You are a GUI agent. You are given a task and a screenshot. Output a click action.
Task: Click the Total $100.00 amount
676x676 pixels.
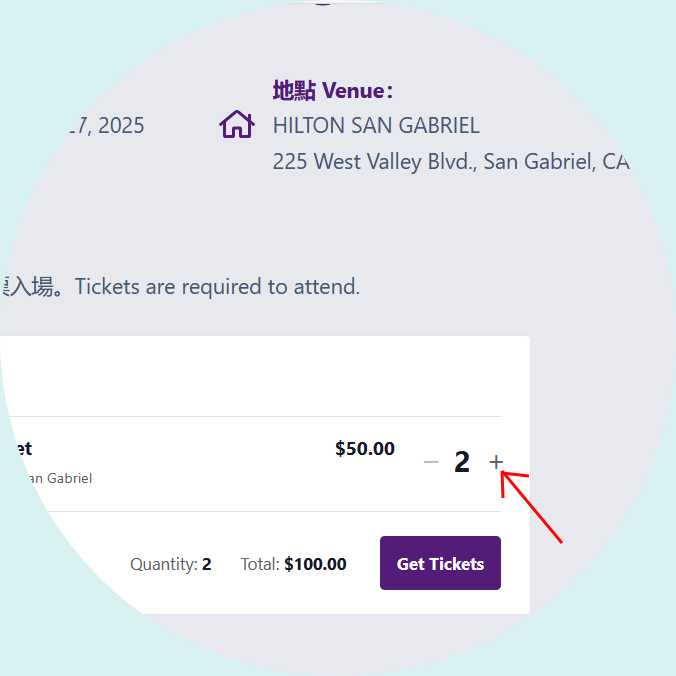tap(315, 564)
